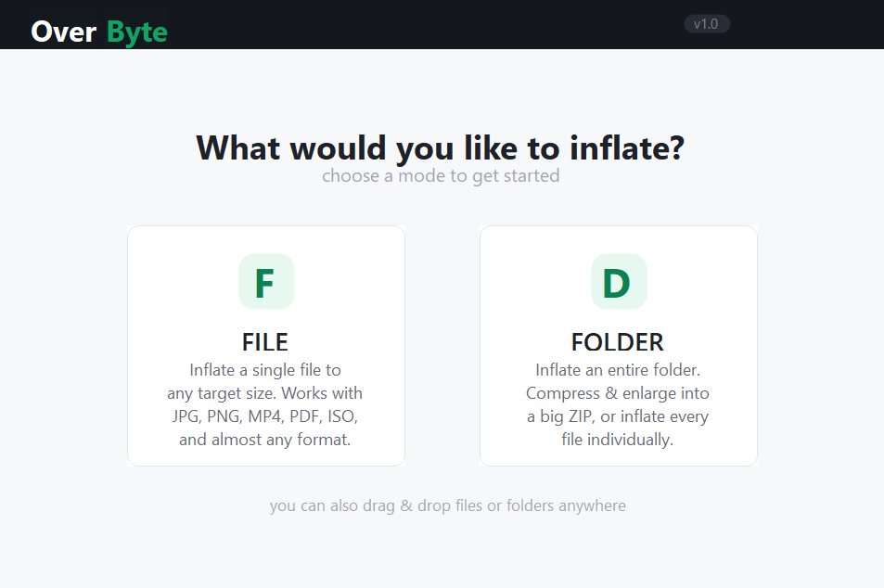Viewport: 884px width, 588px height.
Task: Click the green D icon for Folder mode
Action: pos(618,282)
